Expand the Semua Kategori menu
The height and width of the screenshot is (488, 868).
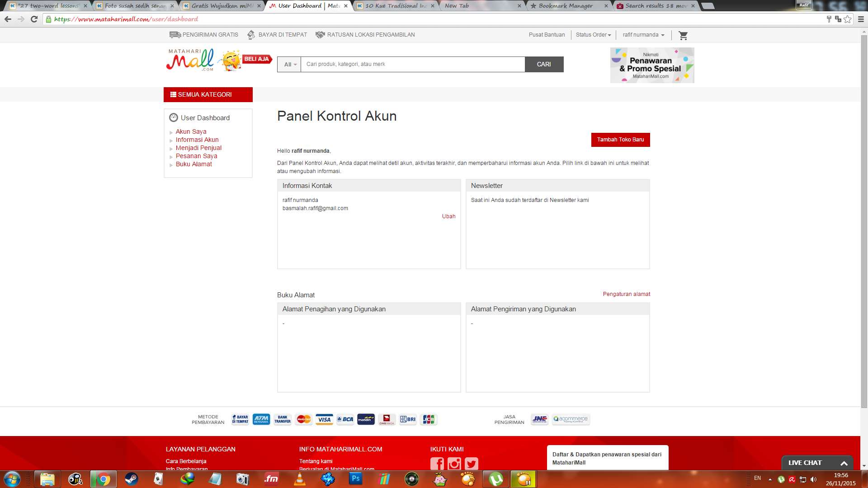click(x=208, y=94)
